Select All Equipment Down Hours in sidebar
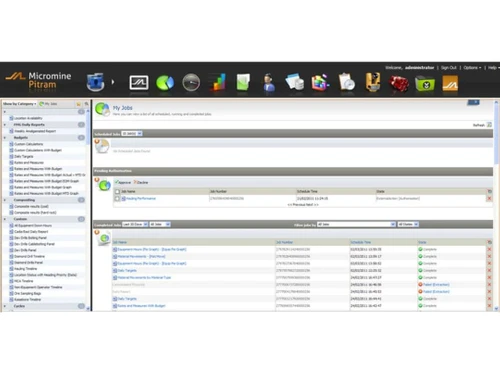500x375 pixels. (x=33, y=226)
